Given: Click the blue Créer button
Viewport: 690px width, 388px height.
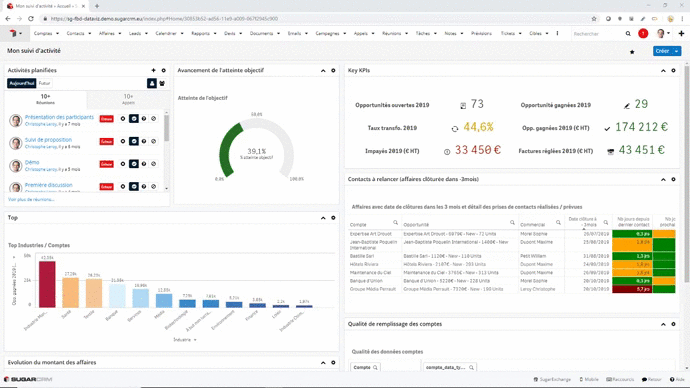Looking at the screenshot, I should 662,51.
